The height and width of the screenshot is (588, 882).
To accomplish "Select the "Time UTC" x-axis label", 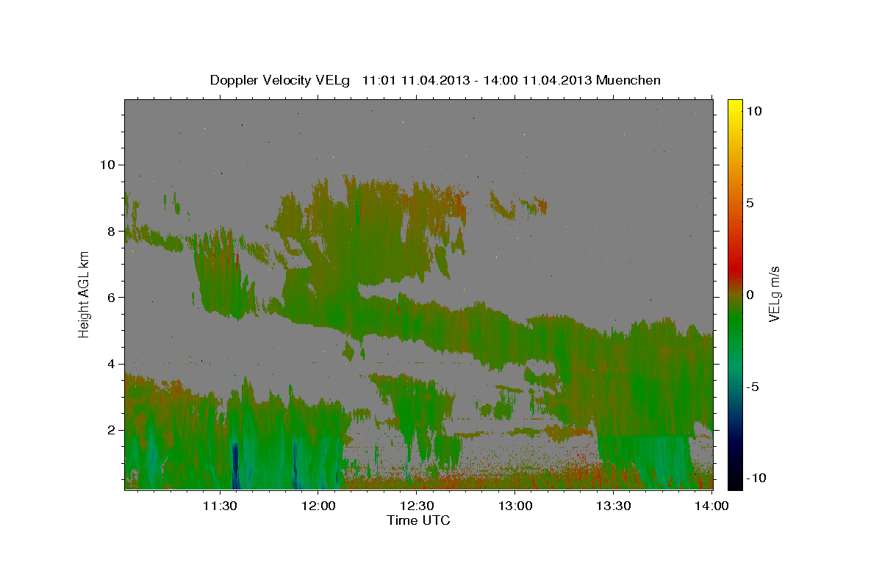I will tap(418, 520).
